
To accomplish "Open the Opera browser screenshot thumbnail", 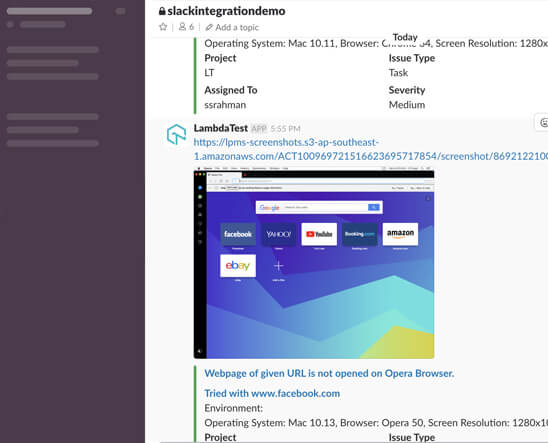I will coord(314,263).
